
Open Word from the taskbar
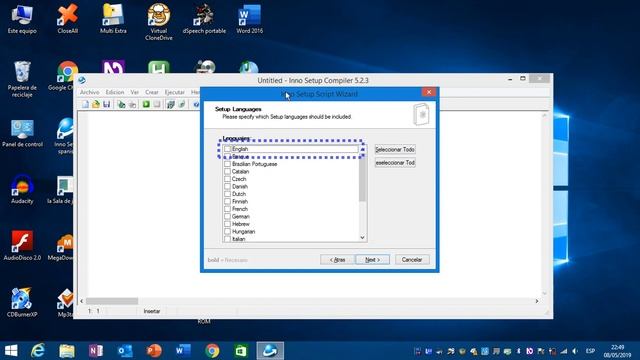click(183, 351)
